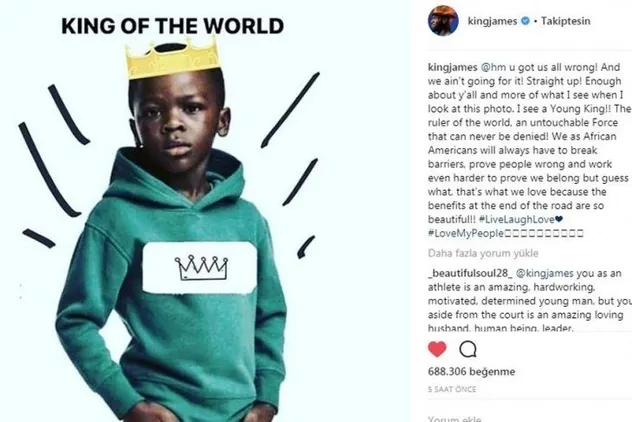Viewport: 632px width, 422px height.
Task: Toggle the Takiptesin following button
Action: (x=565, y=21)
